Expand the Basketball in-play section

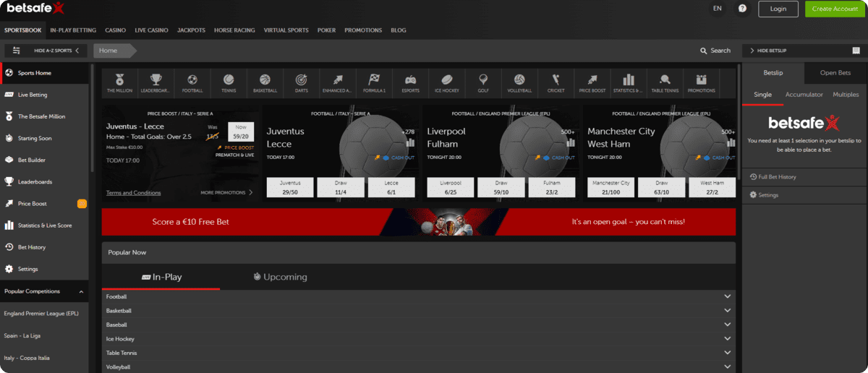pyautogui.click(x=419, y=311)
